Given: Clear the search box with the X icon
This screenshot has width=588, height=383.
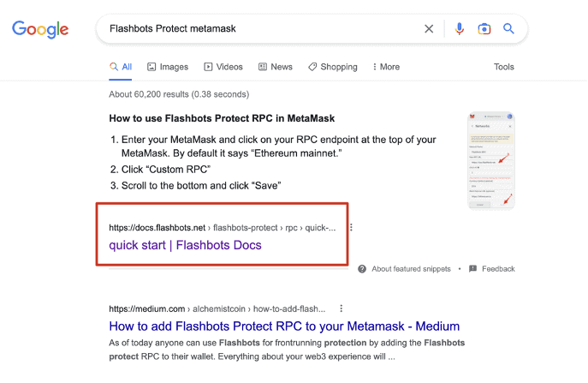Looking at the screenshot, I should pos(429,28).
